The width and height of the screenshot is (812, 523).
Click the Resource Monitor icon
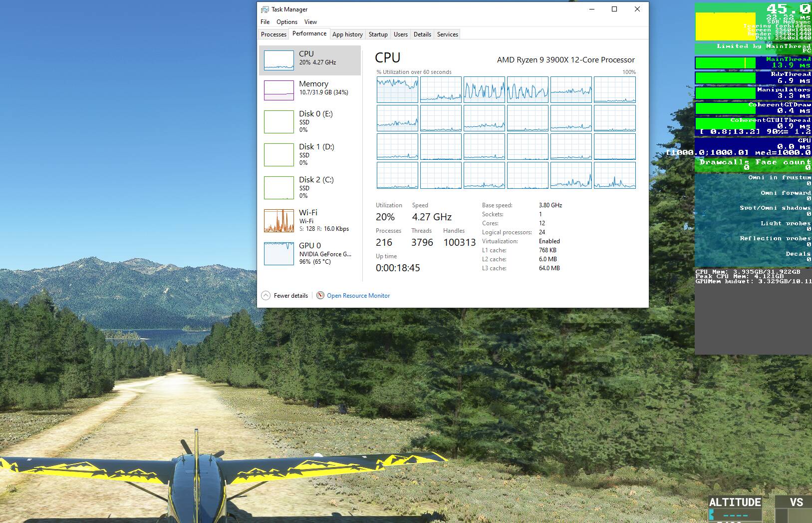tap(320, 295)
